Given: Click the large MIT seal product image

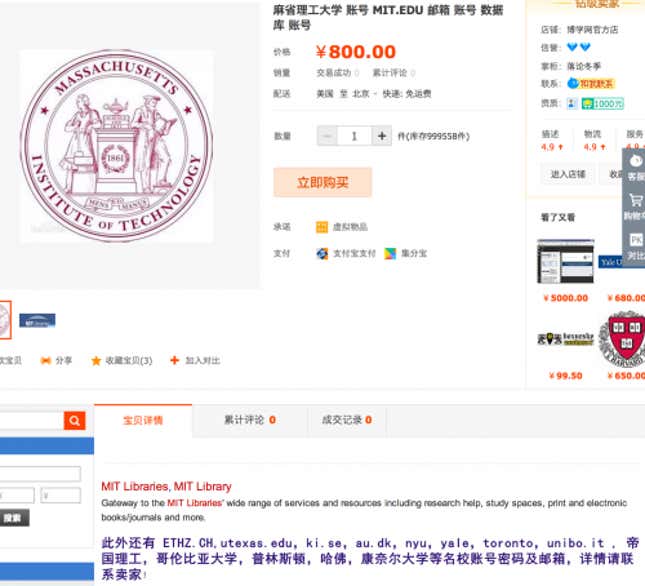Looking at the screenshot, I should point(116,145).
